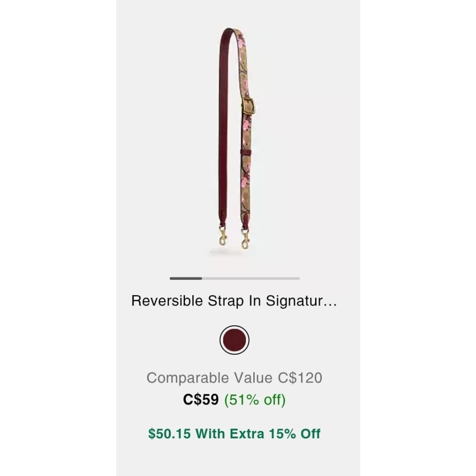The image size is (476, 476).
Task: Click the strap's shadow below the clasps
Action: click(x=232, y=252)
